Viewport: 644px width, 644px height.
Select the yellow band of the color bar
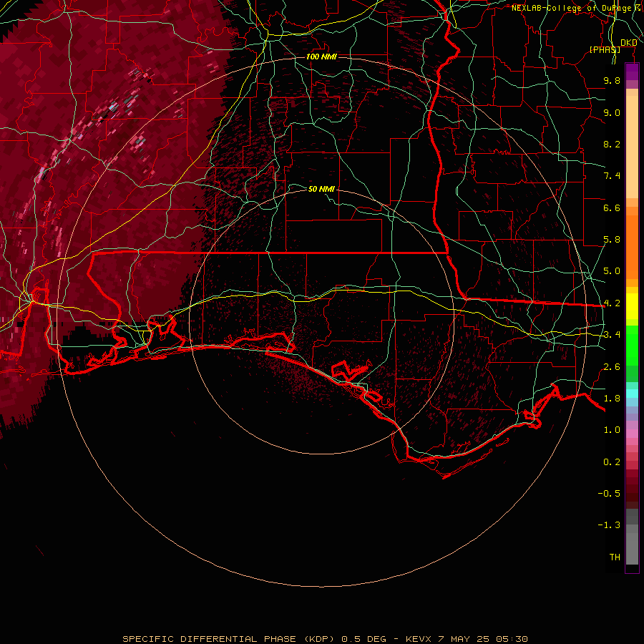click(x=632, y=306)
